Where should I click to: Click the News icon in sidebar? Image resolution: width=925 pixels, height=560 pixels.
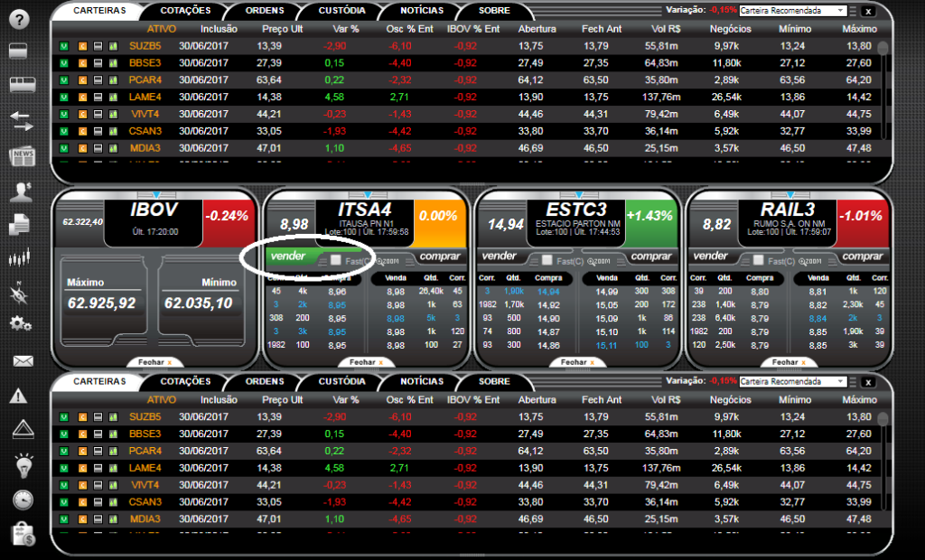pos(22,156)
